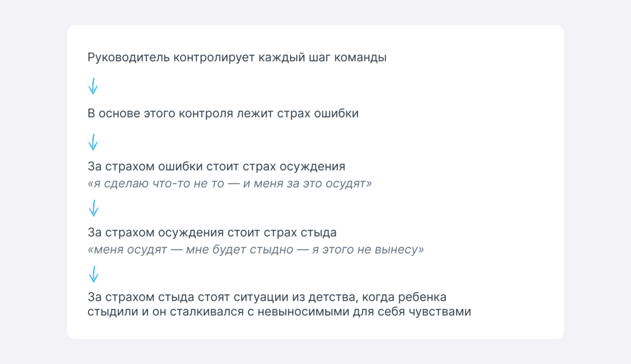Click the arrow under "лежит страх ошибки" line
631x364 pixels.
point(93,142)
